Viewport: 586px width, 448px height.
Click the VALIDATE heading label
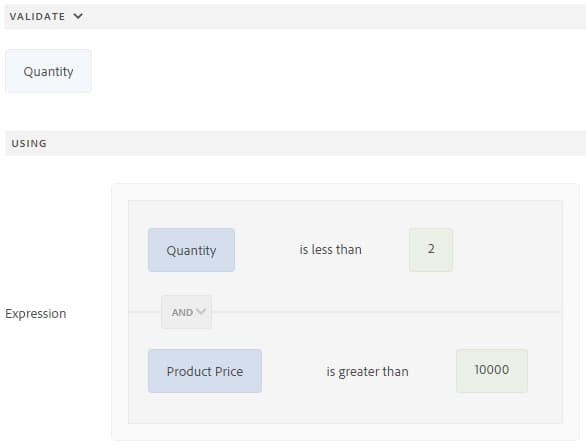[x=37, y=16]
